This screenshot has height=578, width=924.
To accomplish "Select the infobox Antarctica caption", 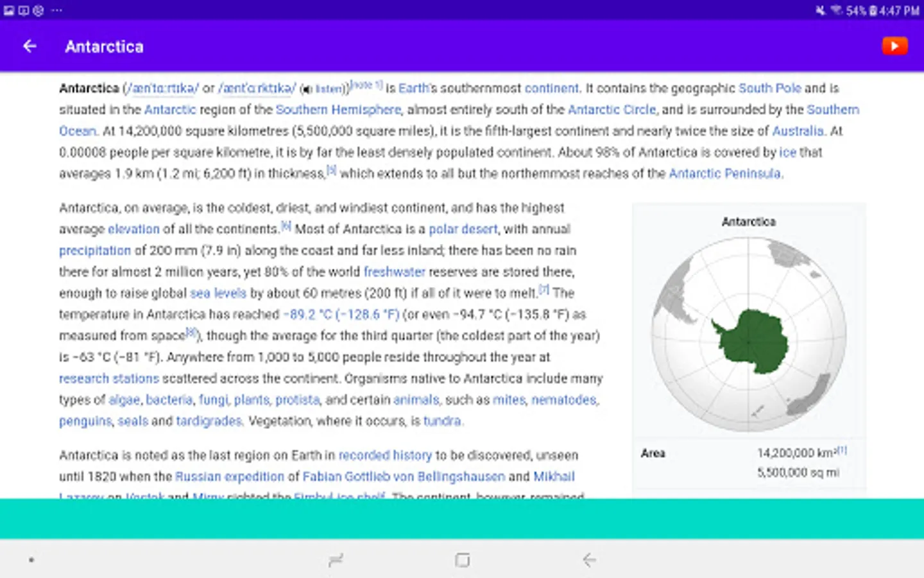I will point(748,222).
